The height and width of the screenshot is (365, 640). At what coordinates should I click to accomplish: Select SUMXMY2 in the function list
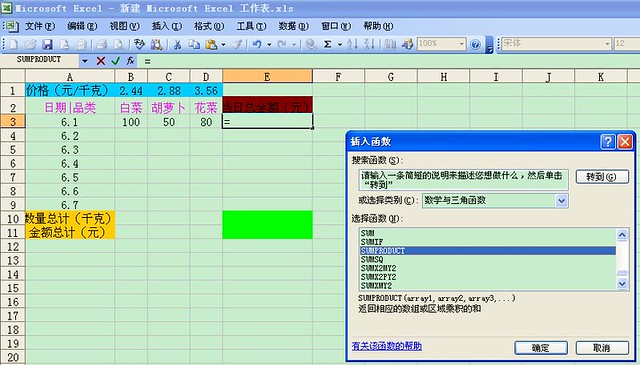point(488,285)
